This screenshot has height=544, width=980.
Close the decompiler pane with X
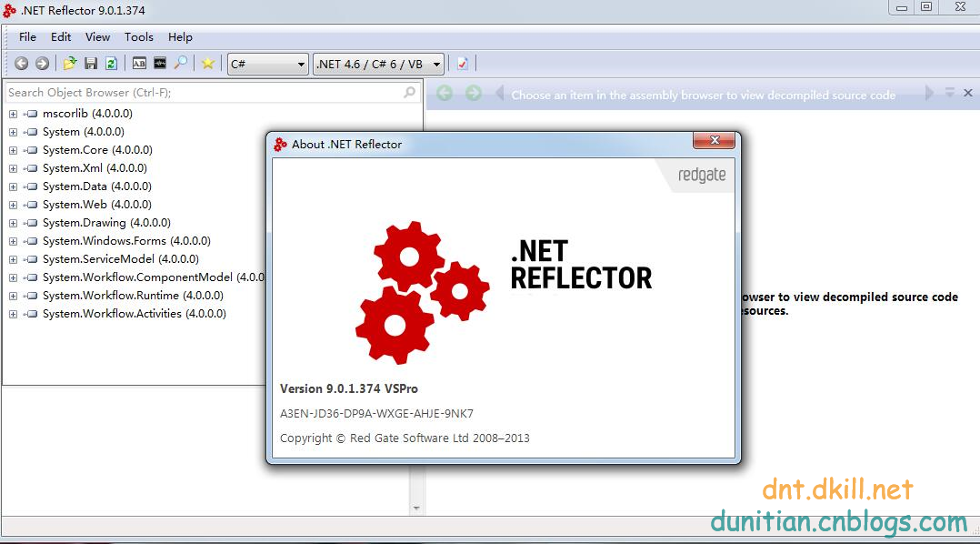[x=968, y=93]
